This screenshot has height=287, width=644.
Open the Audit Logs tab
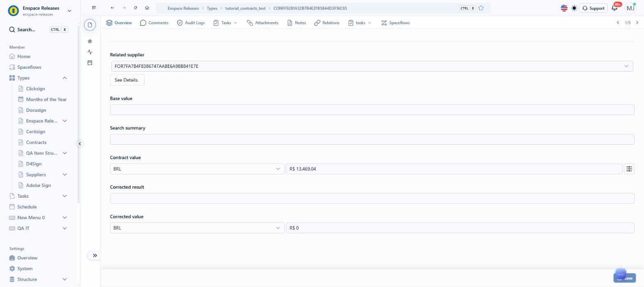click(191, 23)
